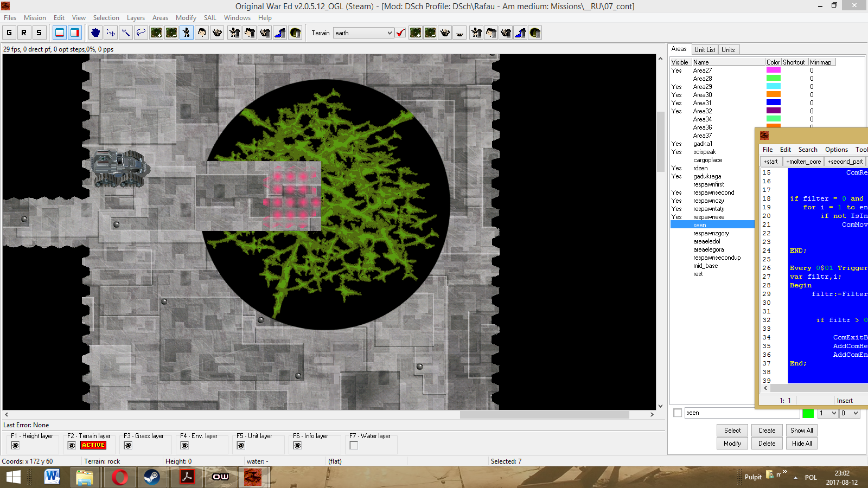Screen dimensions: 868x488
Task: Click the map view scroll-right arrow
Action: coord(652,414)
